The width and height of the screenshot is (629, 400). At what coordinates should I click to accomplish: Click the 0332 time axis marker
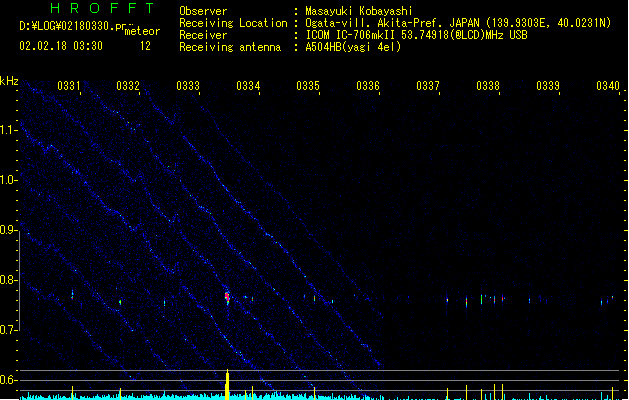[128, 86]
